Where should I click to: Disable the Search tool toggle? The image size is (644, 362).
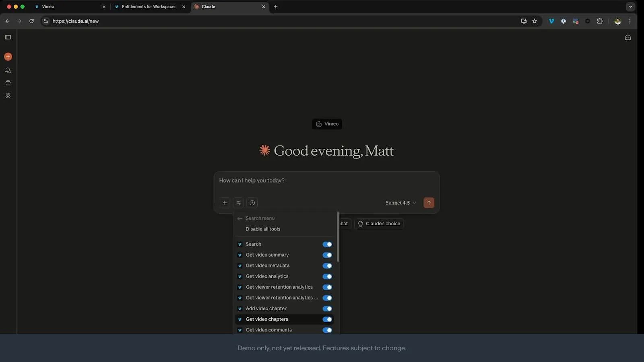(x=327, y=244)
